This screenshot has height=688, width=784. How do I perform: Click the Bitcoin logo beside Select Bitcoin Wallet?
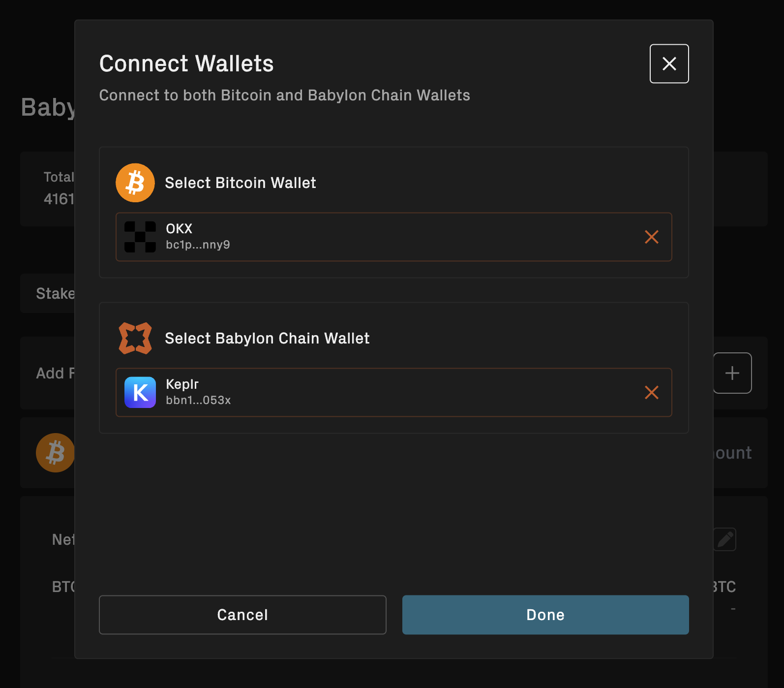click(x=135, y=183)
